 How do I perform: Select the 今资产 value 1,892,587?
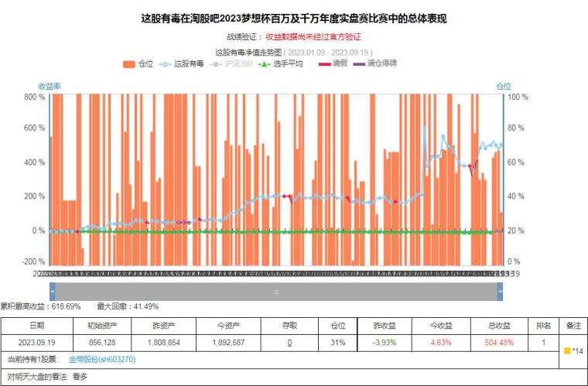coord(228,343)
